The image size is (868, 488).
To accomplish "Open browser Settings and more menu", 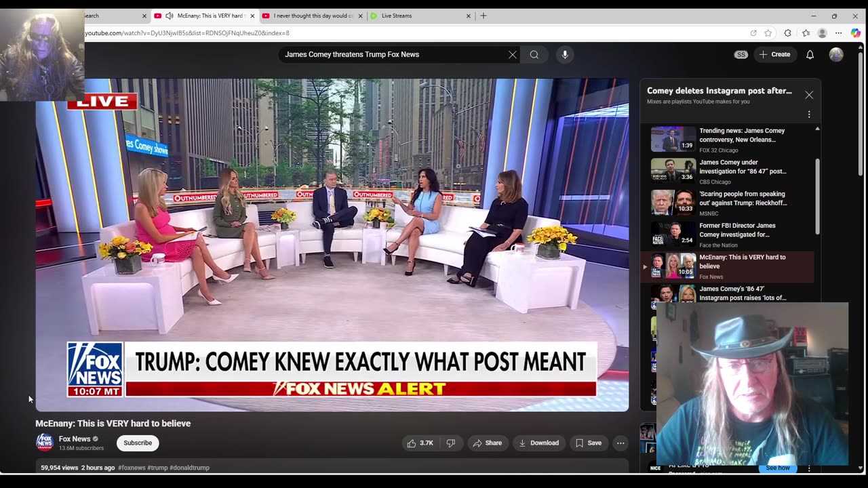I will [x=839, y=33].
